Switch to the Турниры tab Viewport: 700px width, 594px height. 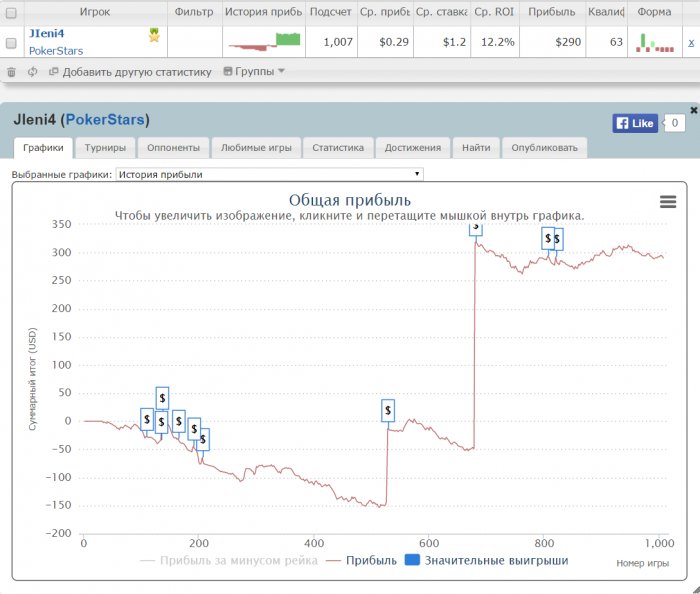[105, 148]
